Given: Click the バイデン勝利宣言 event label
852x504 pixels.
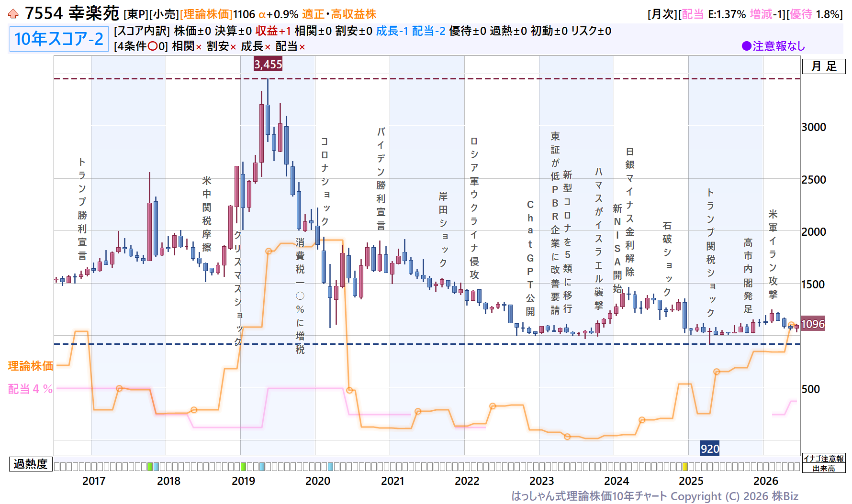Looking at the screenshot, I should pyautogui.click(x=381, y=178).
